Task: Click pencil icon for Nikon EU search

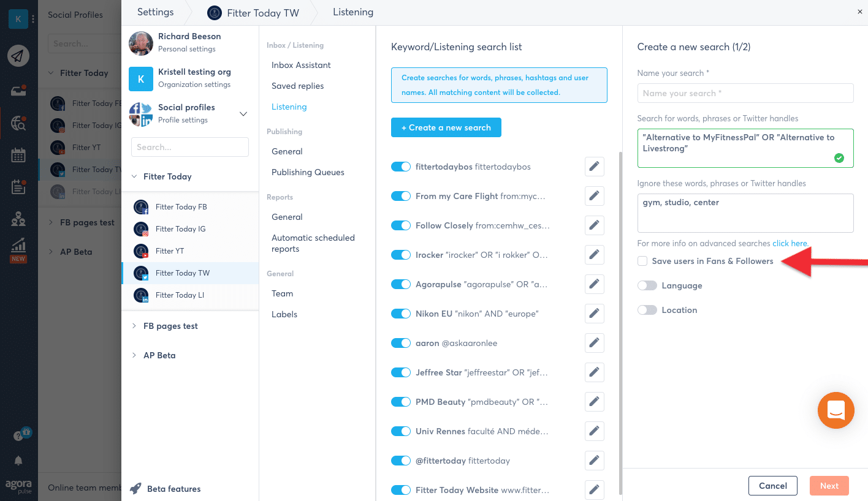Action: (x=593, y=314)
